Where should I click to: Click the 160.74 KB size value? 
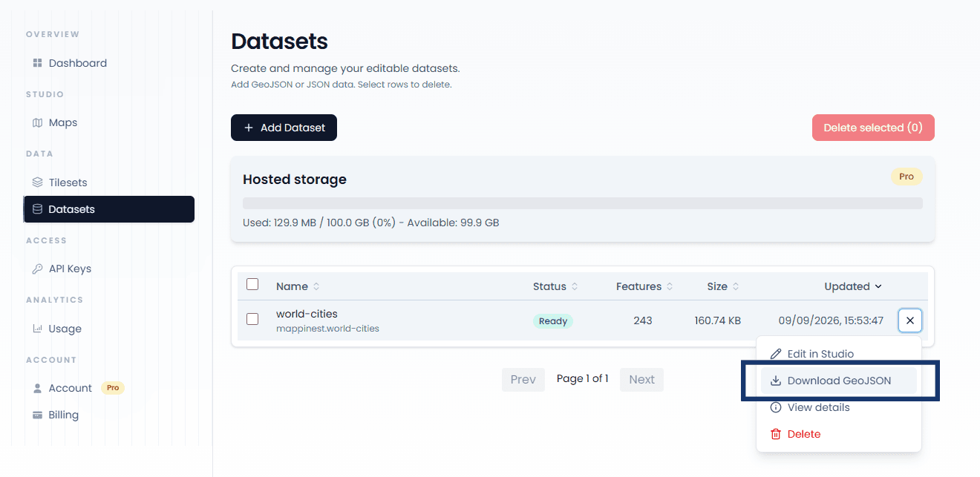coord(717,320)
